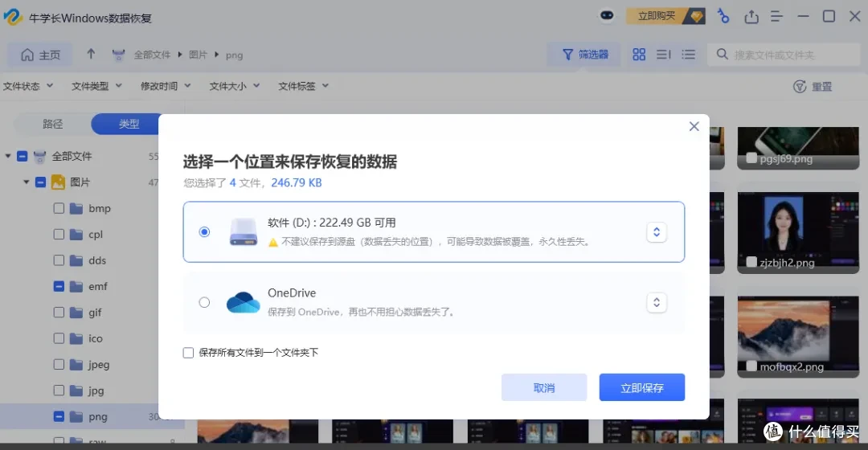Select the bmp folder icon in tree
This screenshot has width=868, height=450.
point(76,208)
